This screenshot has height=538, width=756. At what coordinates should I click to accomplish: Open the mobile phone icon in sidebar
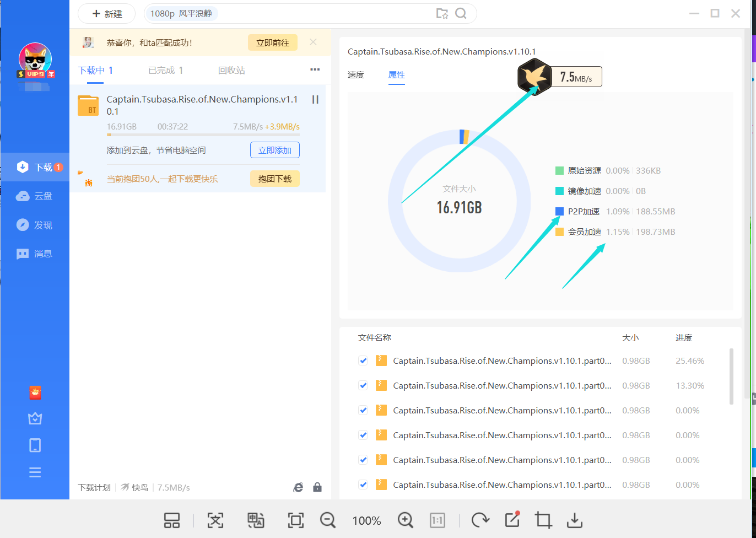(x=35, y=445)
